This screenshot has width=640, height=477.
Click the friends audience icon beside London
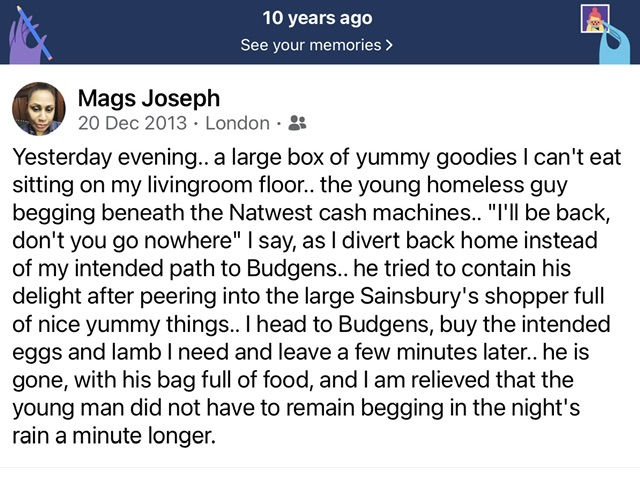coord(297,124)
